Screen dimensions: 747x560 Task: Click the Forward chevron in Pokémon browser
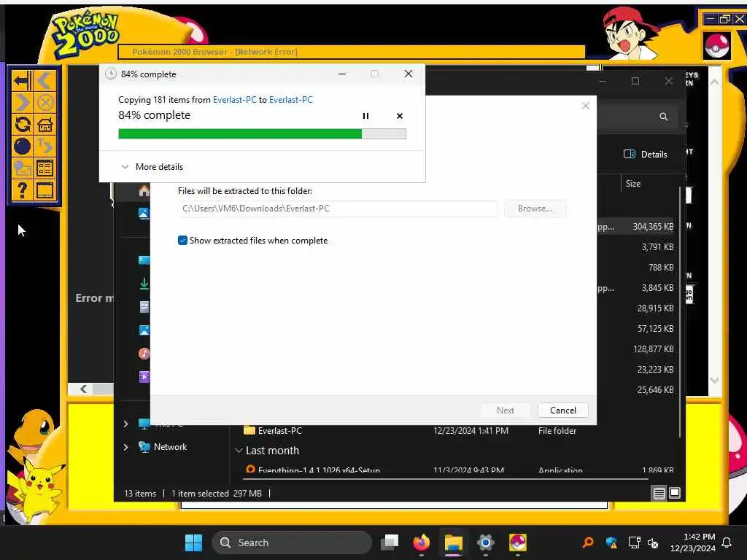tap(23, 102)
